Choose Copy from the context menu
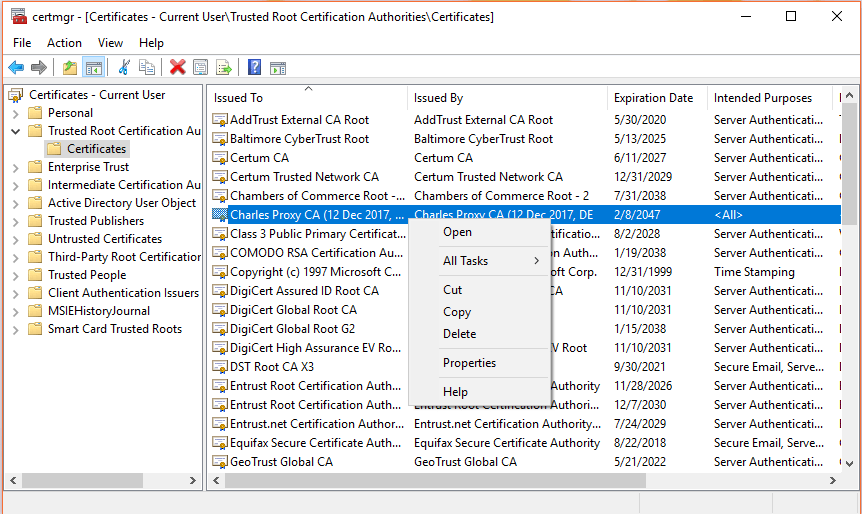862x514 pixels. tap(480, 312)
